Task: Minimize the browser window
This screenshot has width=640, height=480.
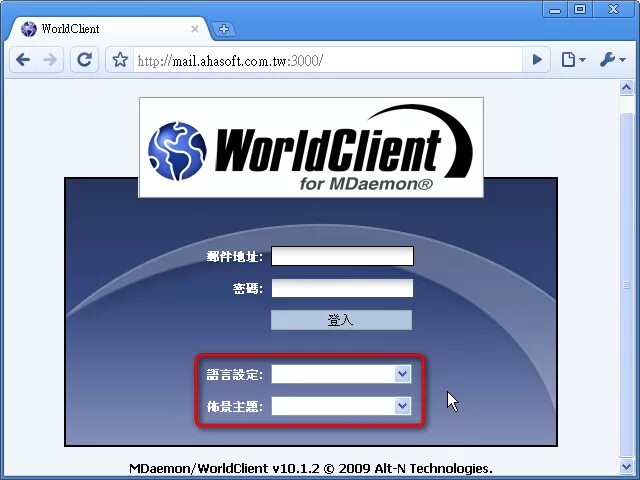Action: pos(555,9)
